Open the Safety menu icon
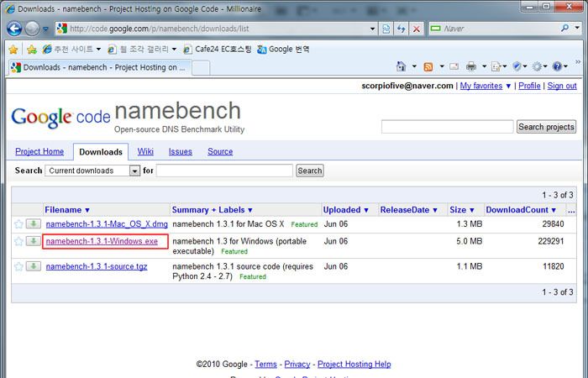Viewport: 588px width, 378px height. (517, 66)
